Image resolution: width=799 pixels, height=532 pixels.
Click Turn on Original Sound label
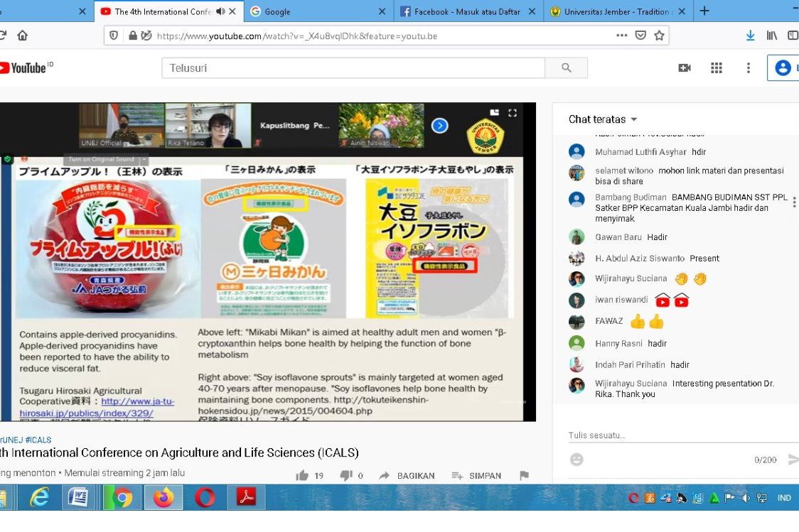101,159
